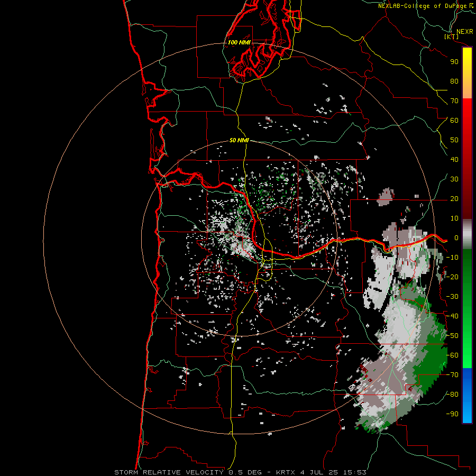The height and width of the screenshot is (476, 476).
Task: Click the KRTX station identifier in caption
Action: tap(286, 472)
